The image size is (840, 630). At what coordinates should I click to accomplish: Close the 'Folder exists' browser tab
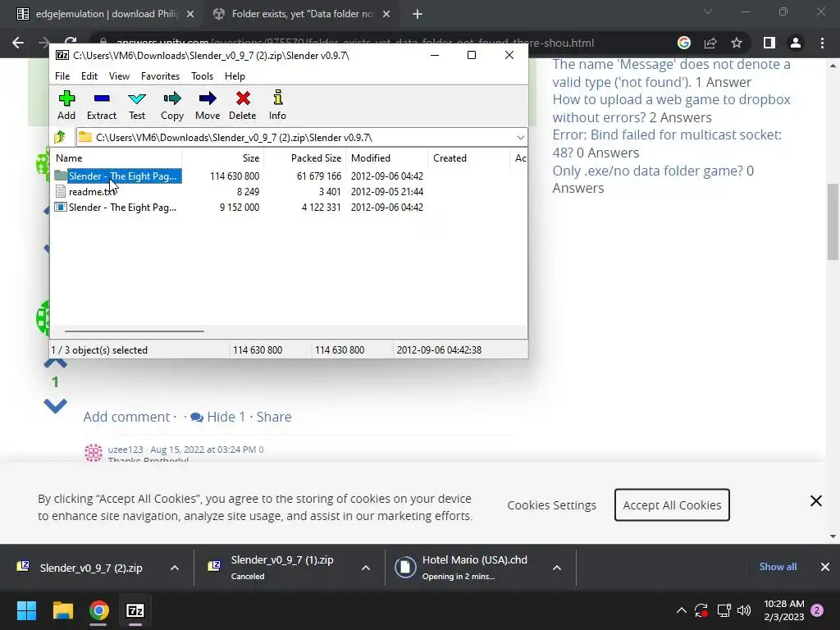pos(386,15)
